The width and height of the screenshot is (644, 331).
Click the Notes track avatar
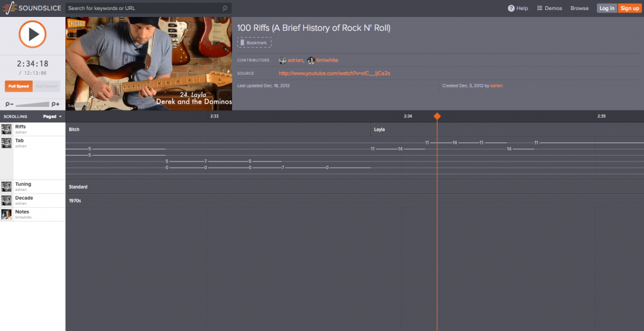6,214
